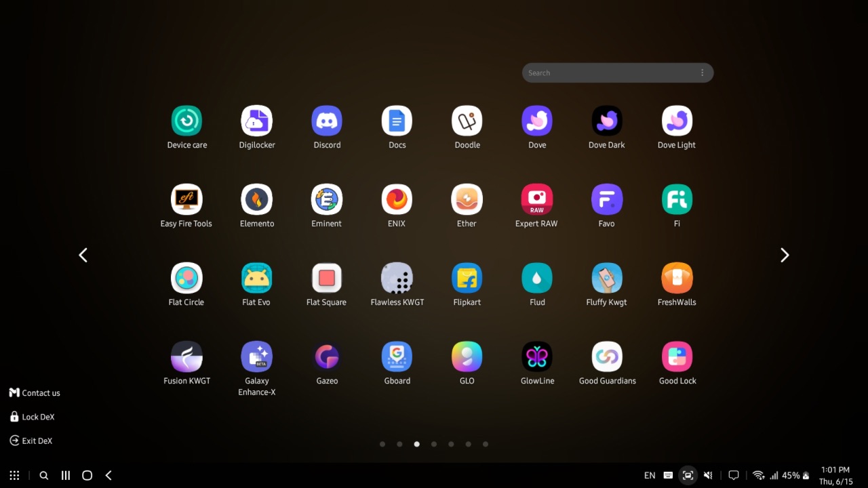The image size is (868, 488).
Task: Jump to the fourth page indicator dot
Action: [434, 444]
